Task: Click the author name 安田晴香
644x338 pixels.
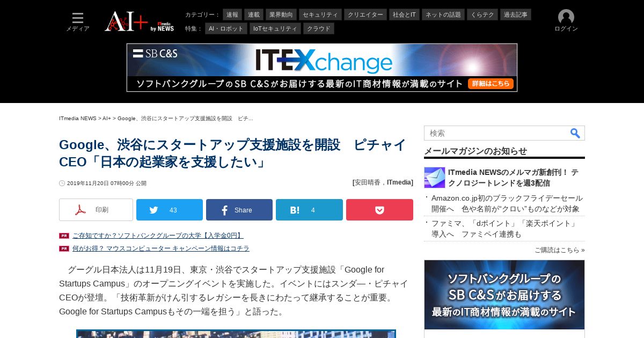Action: click(x=368, y=182)
